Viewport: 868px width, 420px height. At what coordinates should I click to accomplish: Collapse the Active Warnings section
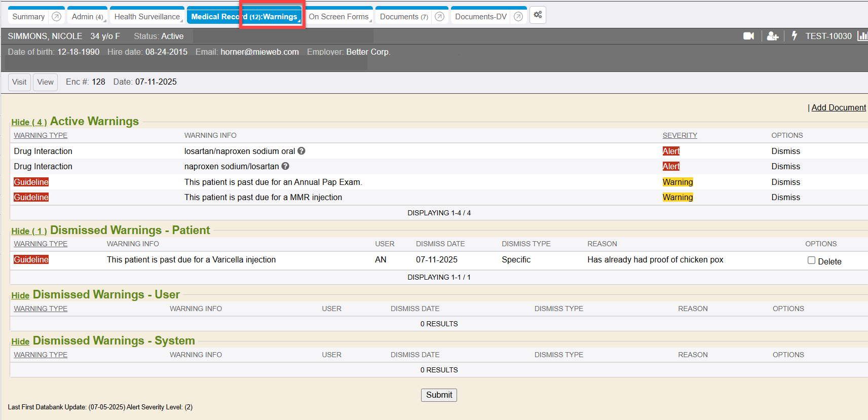[29, 122]
